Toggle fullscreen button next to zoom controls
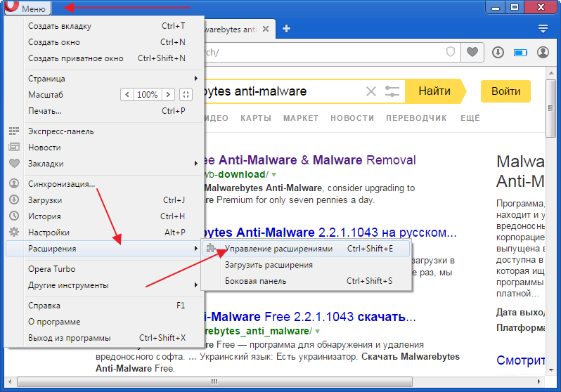Image resolution: width=561 pixels, height=392 pixels. [186, 94]
